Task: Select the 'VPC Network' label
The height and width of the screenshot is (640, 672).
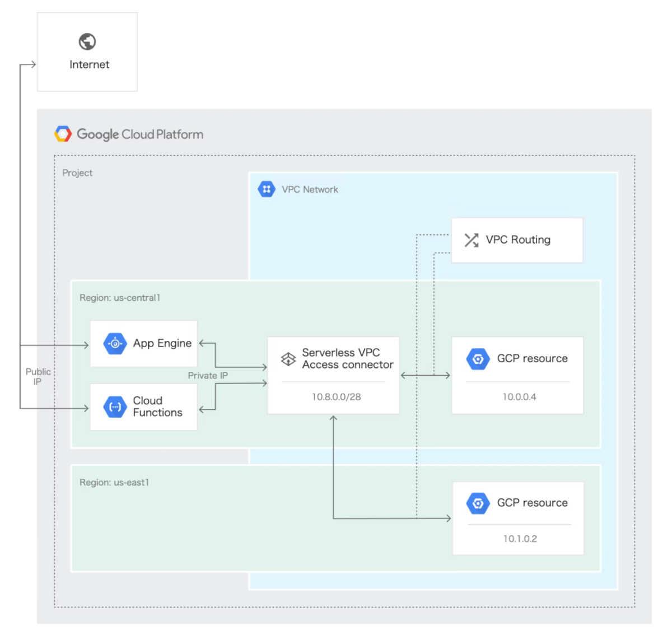Action: 310,189
